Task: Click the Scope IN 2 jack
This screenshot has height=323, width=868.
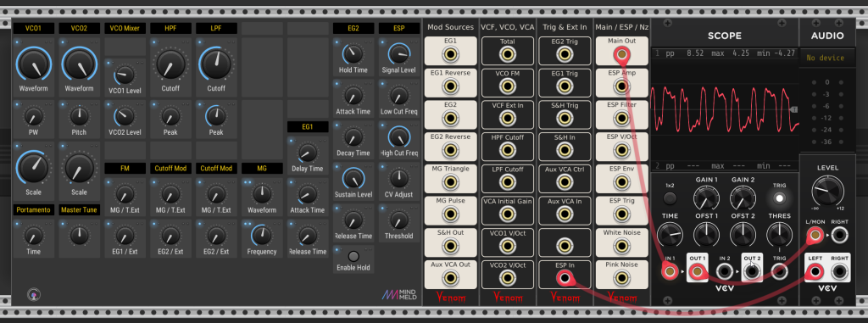Action: click(724, 271)
